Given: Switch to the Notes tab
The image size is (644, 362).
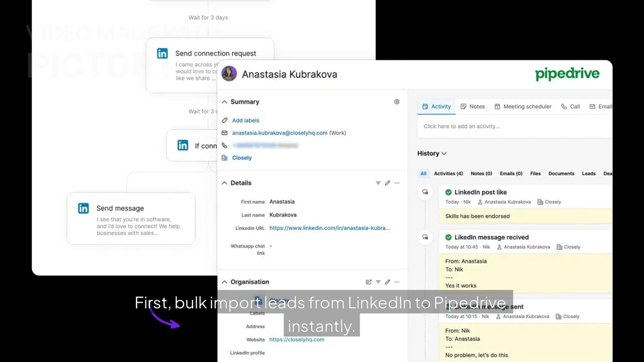Looking at the screenshot, I should 472,107.
